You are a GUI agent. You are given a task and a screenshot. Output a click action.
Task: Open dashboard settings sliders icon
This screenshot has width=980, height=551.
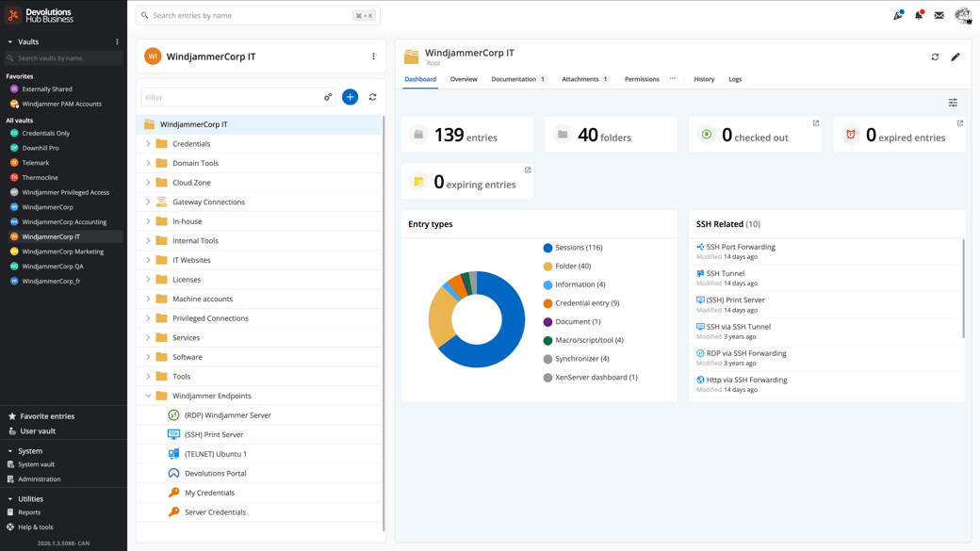953,103
